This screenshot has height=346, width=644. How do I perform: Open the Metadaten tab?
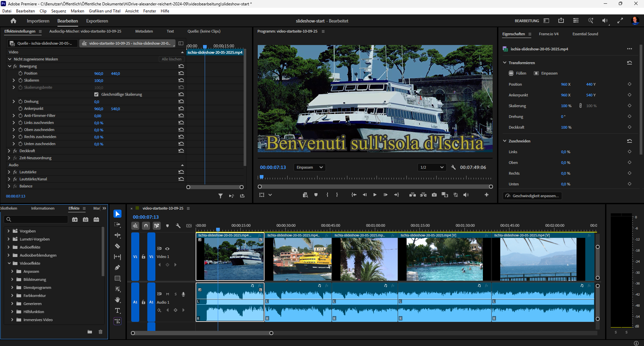click(x=144, y=31)
